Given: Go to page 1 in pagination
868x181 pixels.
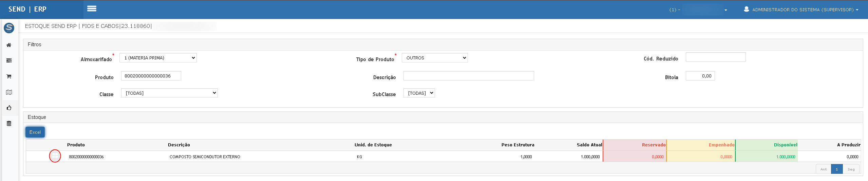Looking at the screenshot, I should 836,169.
